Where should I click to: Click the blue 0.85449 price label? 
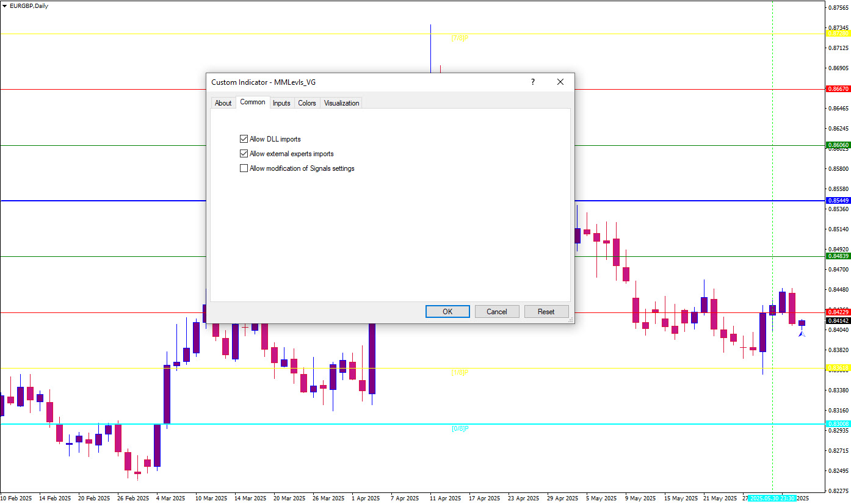838,200
